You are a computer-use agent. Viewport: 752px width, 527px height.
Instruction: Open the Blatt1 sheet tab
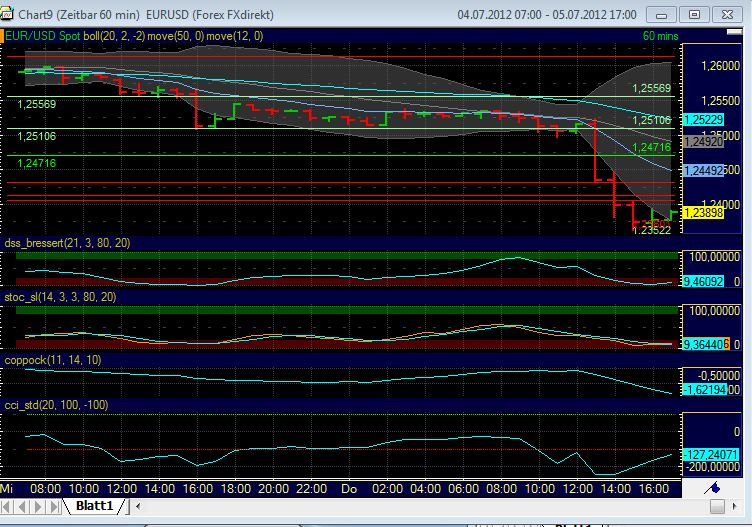click(94, 506)
